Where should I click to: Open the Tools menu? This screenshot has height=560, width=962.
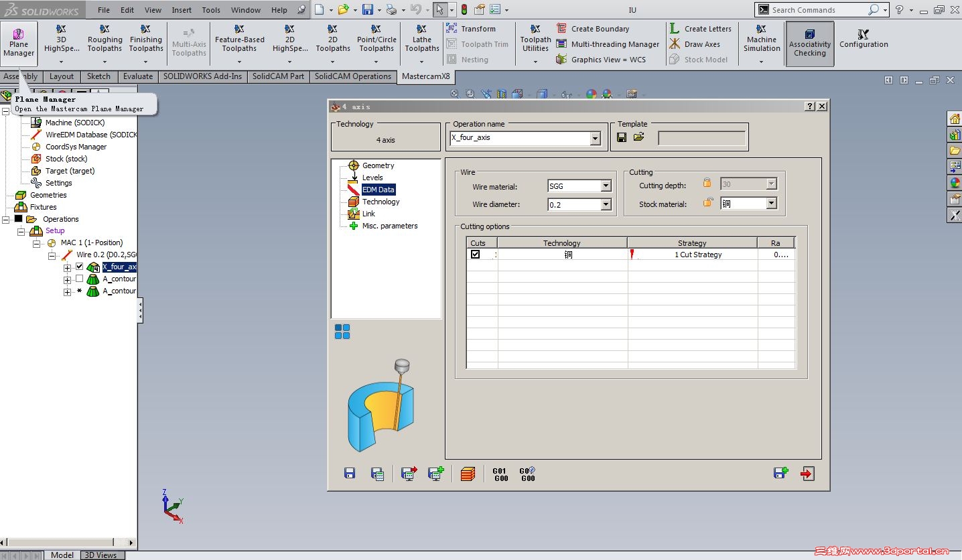tap(211, 10)
